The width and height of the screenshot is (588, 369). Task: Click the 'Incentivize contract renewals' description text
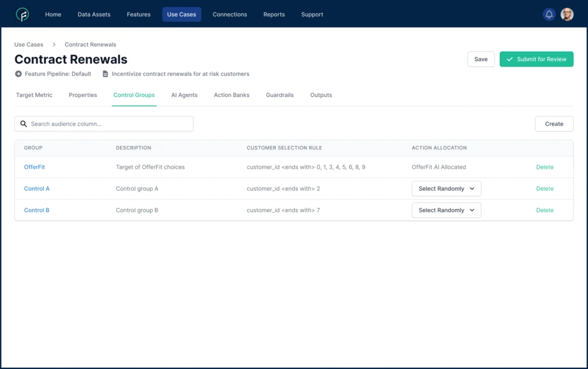pos(180,74)
